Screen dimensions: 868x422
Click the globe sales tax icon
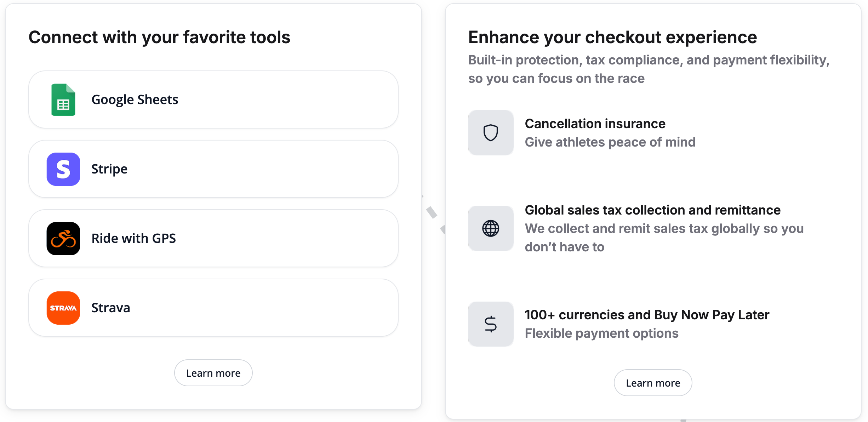tap(491, 228)
